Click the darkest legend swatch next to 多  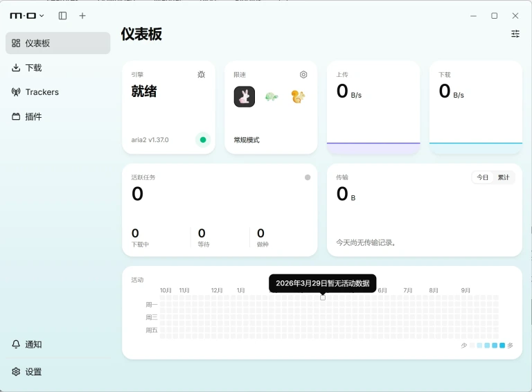click(x=502, y=346)
